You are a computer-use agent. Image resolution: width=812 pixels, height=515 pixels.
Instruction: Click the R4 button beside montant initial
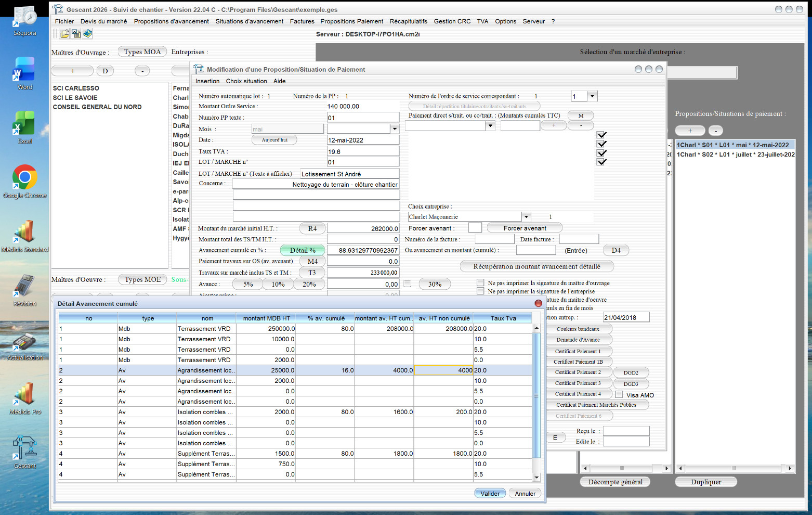[312, 228]
